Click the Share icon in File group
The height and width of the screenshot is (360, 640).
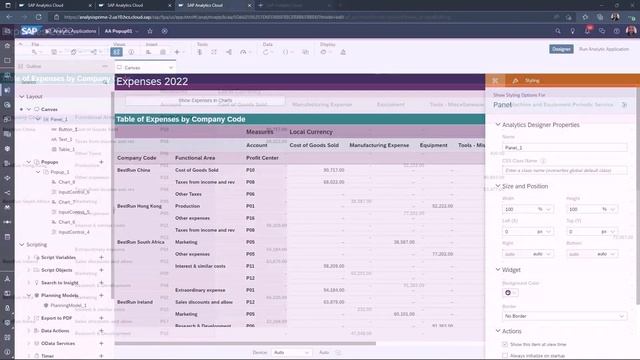[93, 52]
